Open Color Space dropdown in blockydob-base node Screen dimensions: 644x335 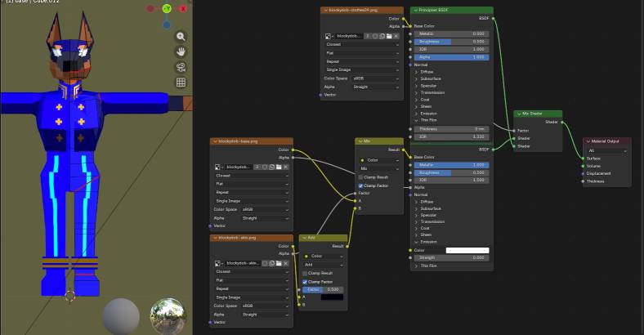point(265,209)
